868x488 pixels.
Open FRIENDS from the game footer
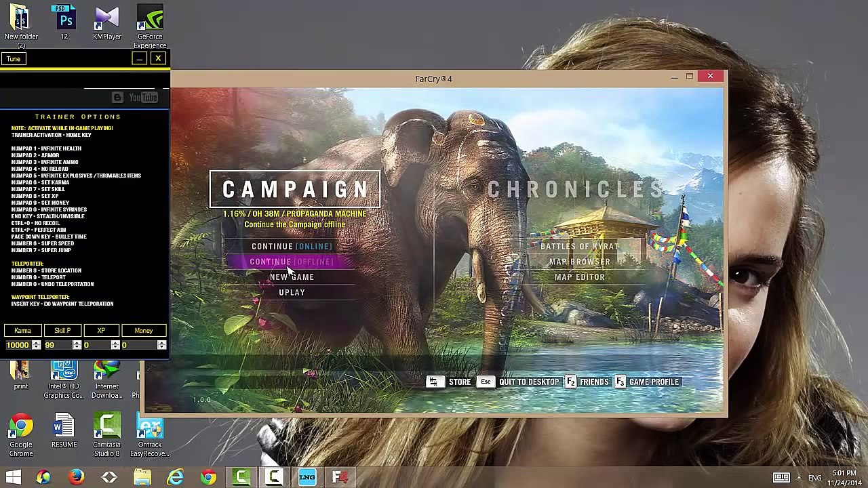click(x=594, y=382)
